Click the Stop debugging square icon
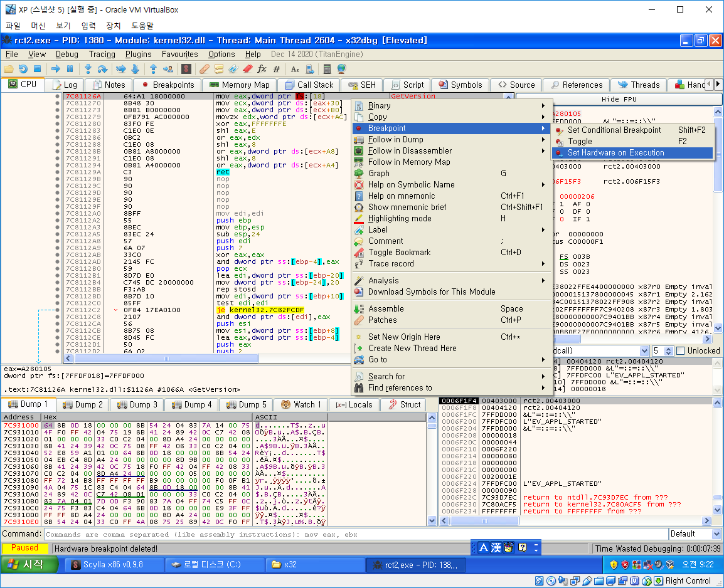The image size is (724, 588). coord(38,69)
